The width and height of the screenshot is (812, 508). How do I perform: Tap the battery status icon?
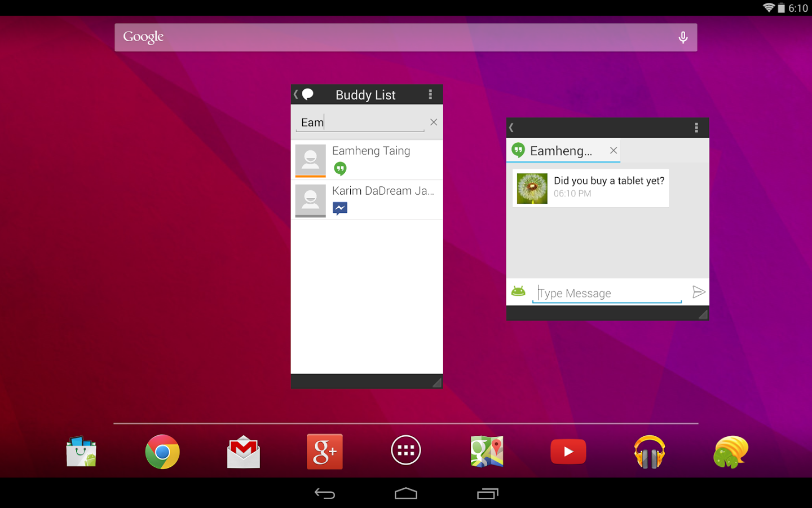point(782,8)
